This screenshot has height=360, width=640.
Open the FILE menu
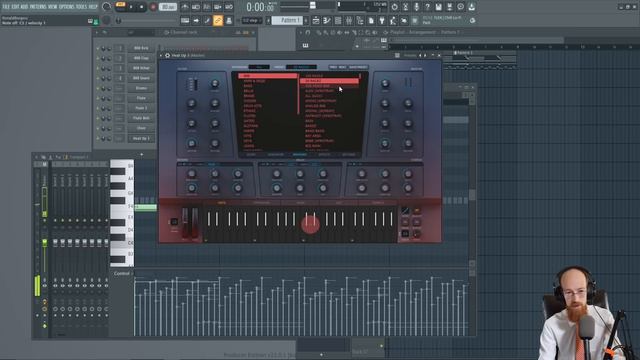click(6, 7)
